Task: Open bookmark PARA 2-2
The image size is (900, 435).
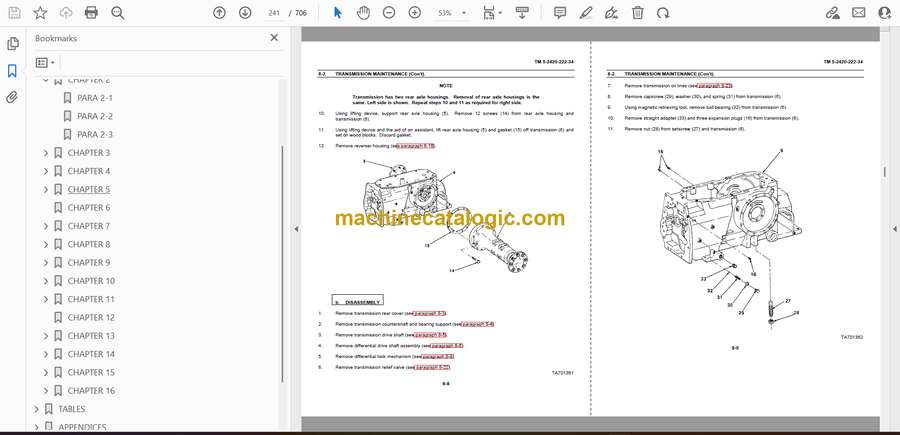Action: tap(95, 116)
